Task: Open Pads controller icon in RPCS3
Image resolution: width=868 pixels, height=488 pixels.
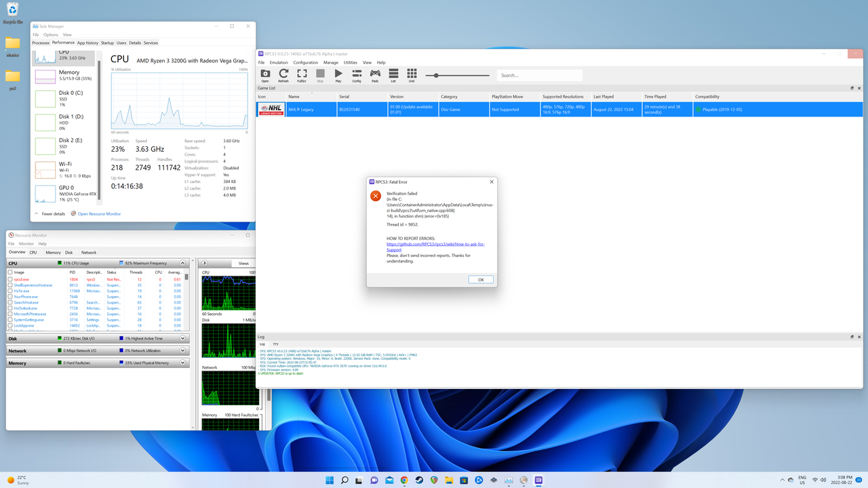Action: coord(375,74)
